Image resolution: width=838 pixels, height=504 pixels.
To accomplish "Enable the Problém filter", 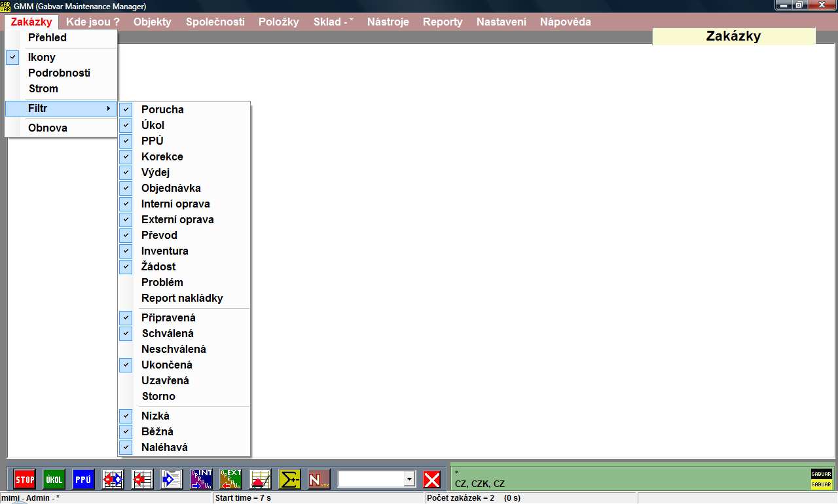I will 185,282.
